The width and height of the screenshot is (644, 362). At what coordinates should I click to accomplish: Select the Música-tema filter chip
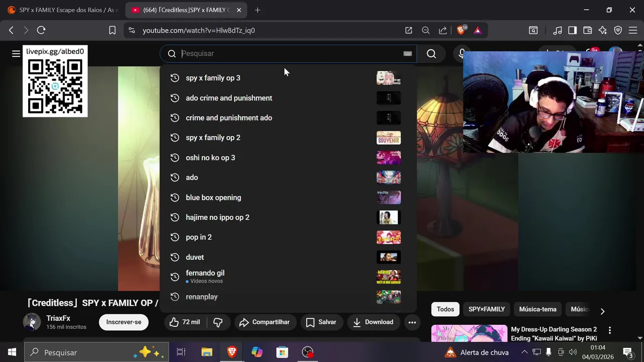coord(538,309)
